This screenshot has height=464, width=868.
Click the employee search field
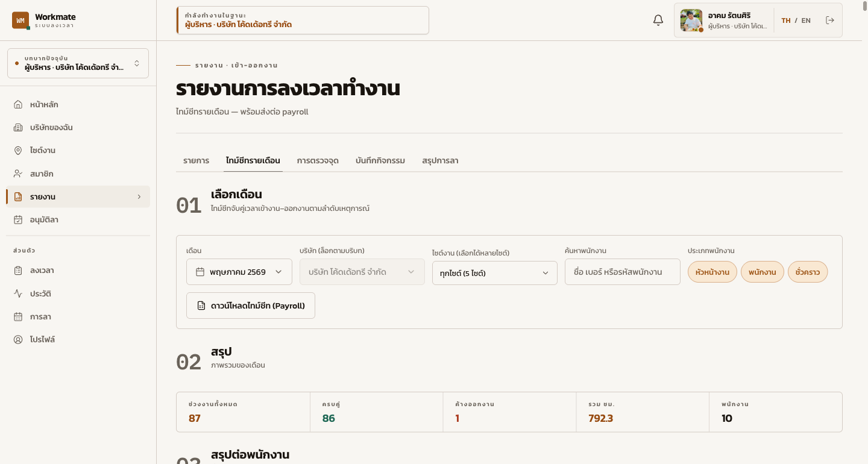click(x=623, y=272)
